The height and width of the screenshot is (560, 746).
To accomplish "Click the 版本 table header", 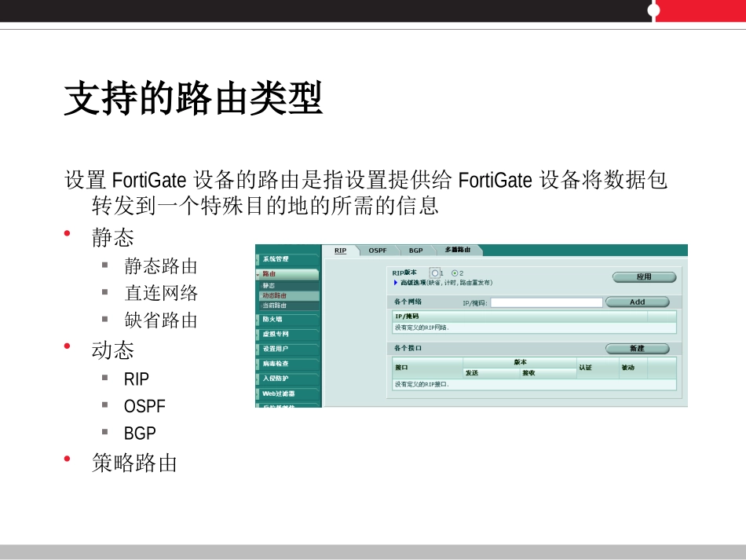I will pyautogui.click(x=520, y=362).
